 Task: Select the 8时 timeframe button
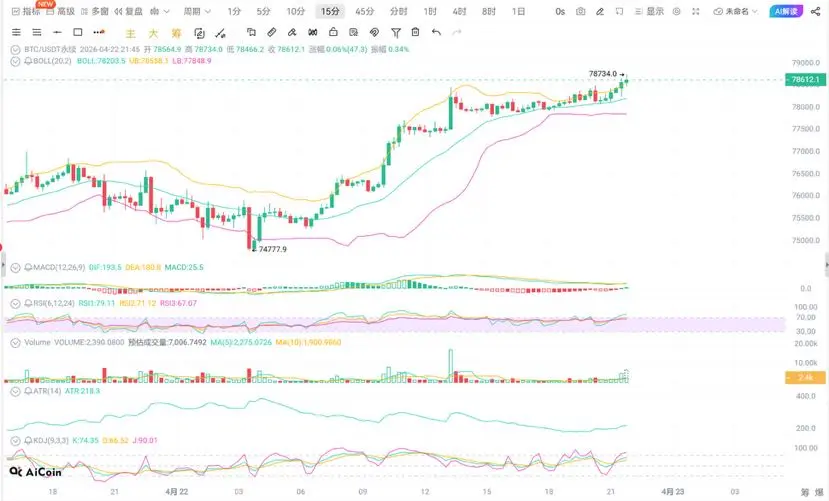489,11
